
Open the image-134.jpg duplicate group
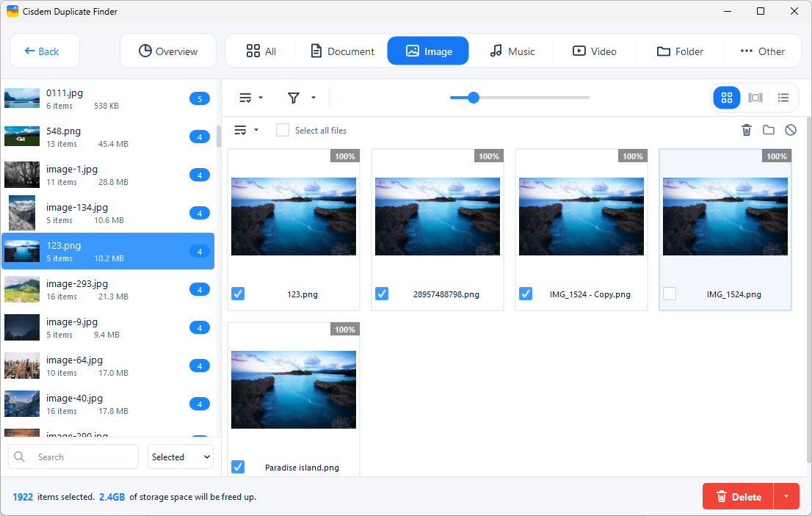108,214
